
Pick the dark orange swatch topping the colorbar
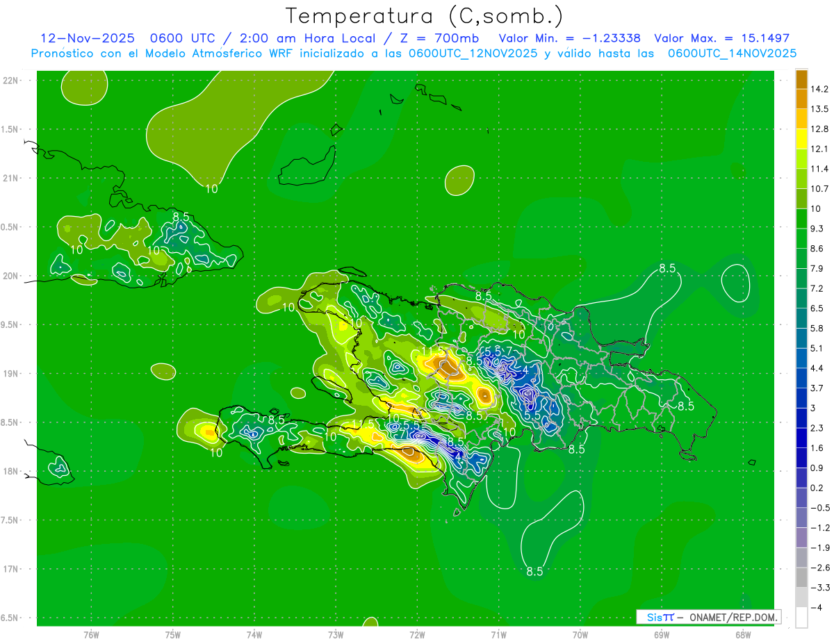[x=801, y=79]
